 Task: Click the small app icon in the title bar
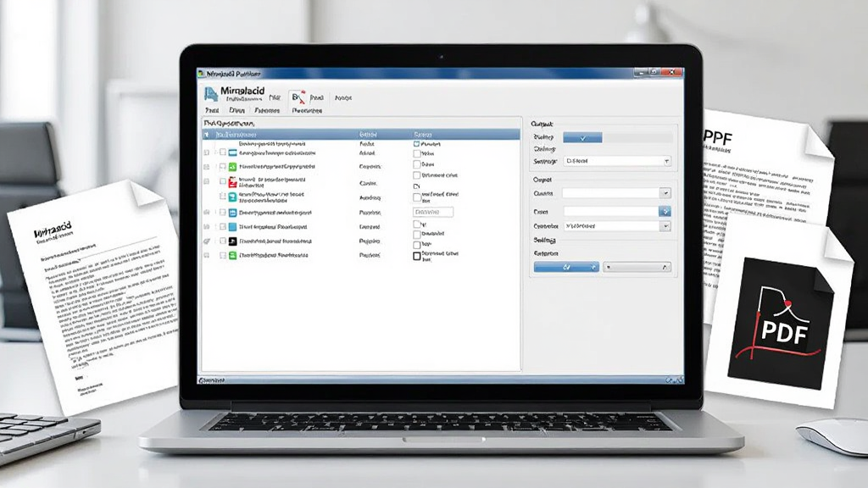pos(202,74)
